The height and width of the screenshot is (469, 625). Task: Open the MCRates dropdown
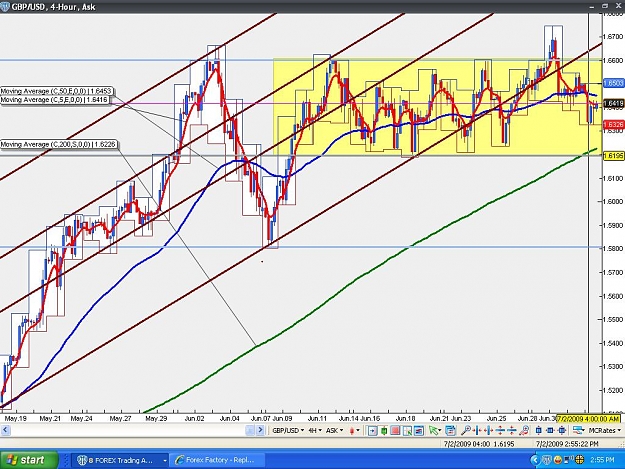click(604, 430)
